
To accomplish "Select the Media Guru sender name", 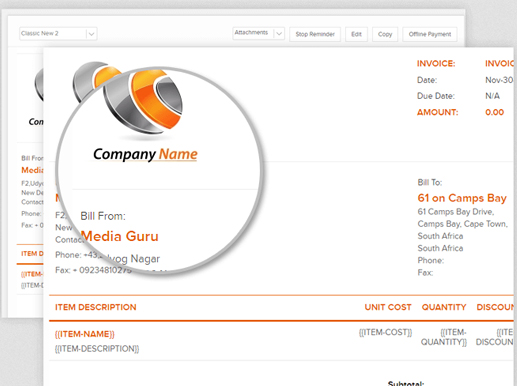I will (x=120, y=236).
